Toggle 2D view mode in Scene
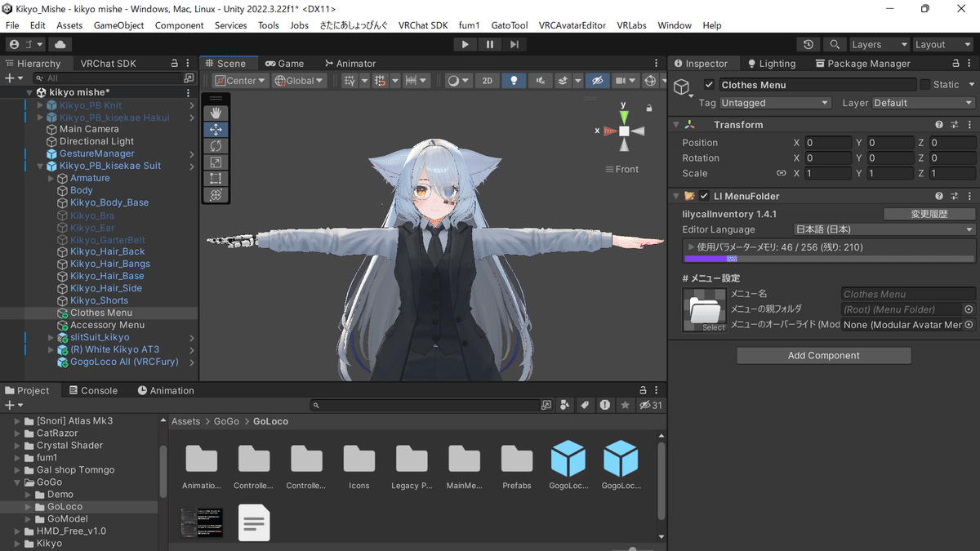The height and width of the screenshot is (551, 980). point(488,80)
